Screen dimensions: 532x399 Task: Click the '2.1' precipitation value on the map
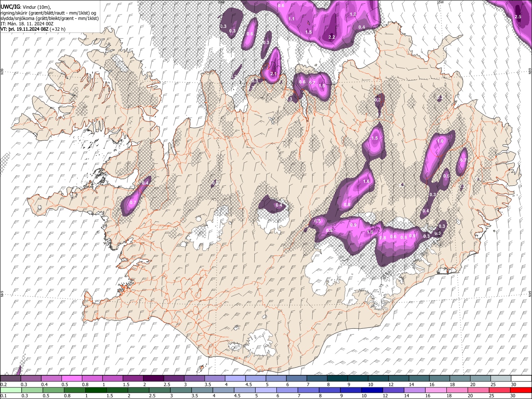[x=273, y=74]
